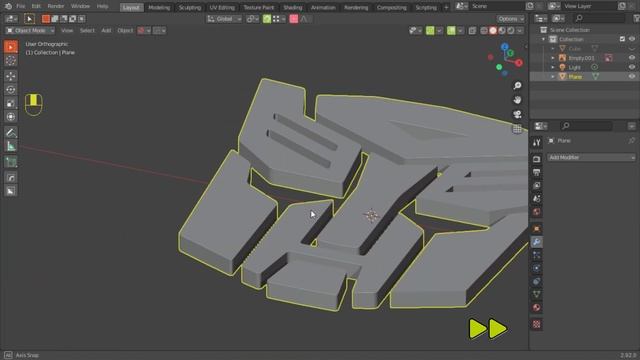Expand the Empty.001 tree item
640x360 pixels.
coord(553,58)
